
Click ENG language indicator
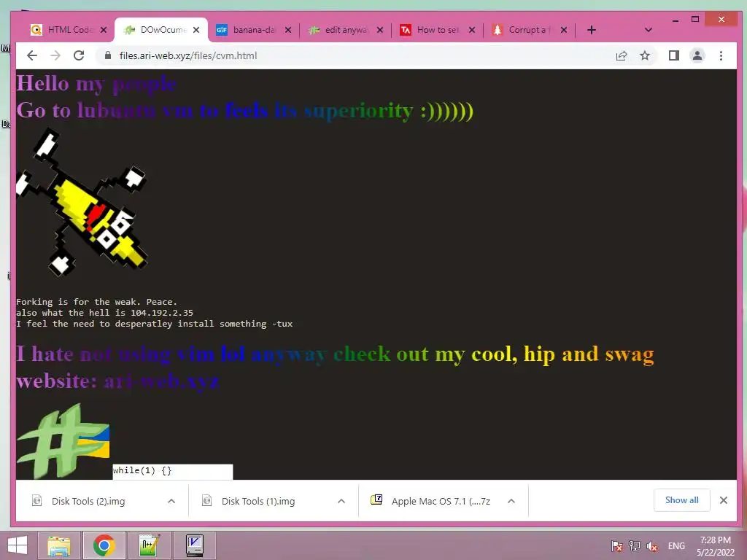pos(676,546)
